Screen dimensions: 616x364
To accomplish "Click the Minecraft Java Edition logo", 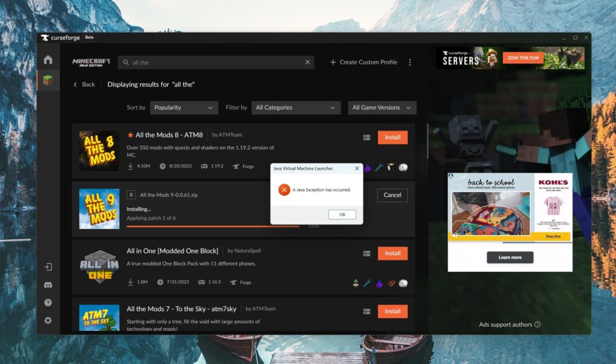I will (x=91, y=62).
